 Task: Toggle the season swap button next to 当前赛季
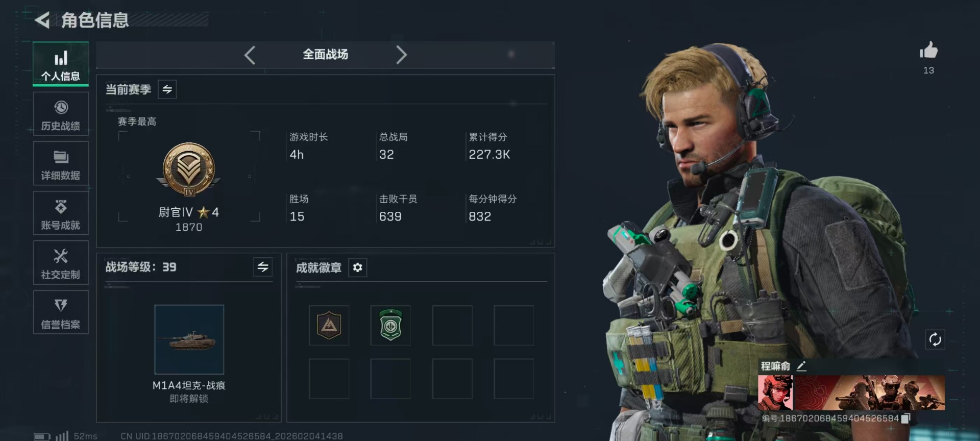coord(167,89)
